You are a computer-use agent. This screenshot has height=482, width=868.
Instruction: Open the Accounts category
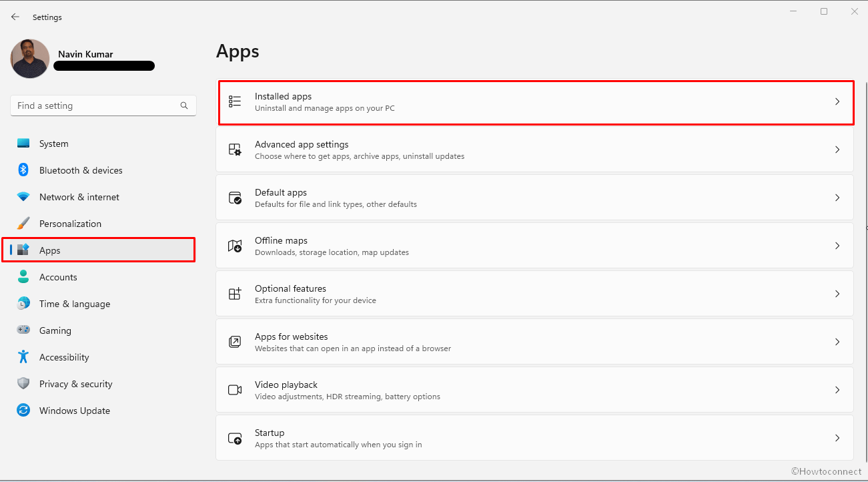[103, 277]
